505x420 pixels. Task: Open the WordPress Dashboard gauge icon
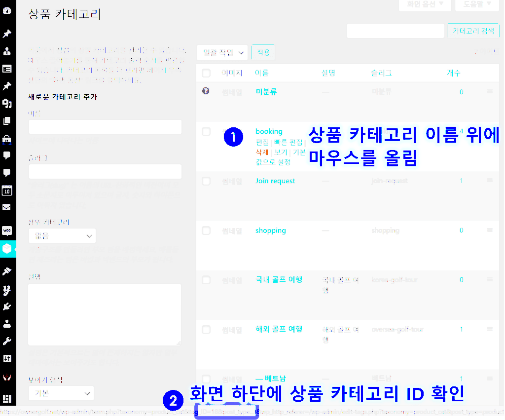[x=8, y=10]
